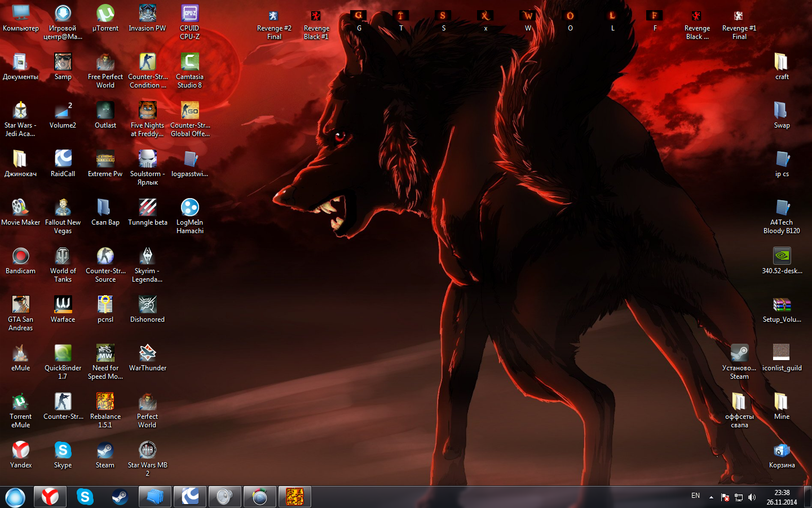Launch the Samp shortcut
The height and width of the screenshot is (508, 812).
coord(63,67)
